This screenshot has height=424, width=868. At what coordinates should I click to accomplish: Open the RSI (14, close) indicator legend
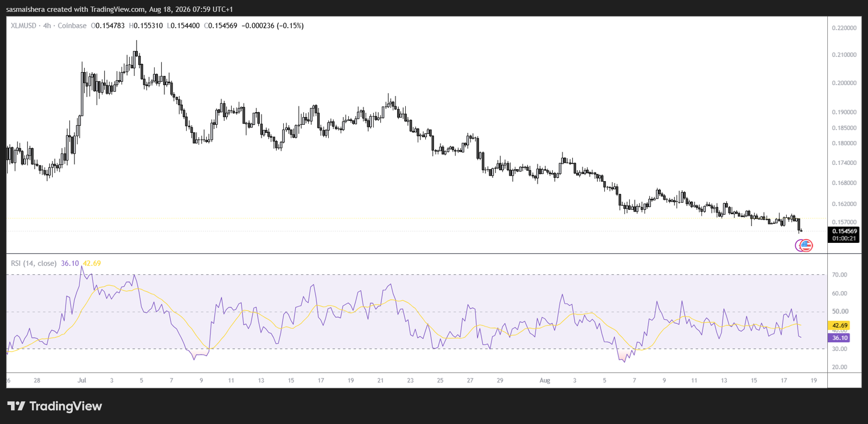point(34,263)
